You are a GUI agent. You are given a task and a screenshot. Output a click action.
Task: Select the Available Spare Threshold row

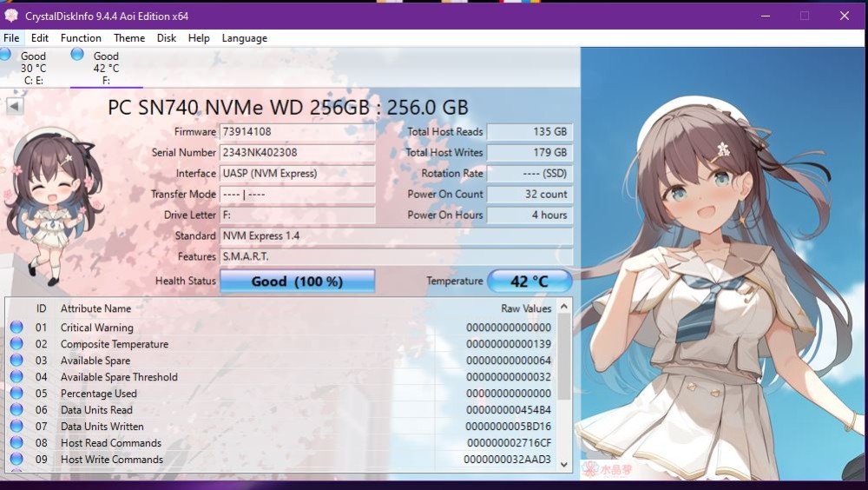click(x=119, y=377)
